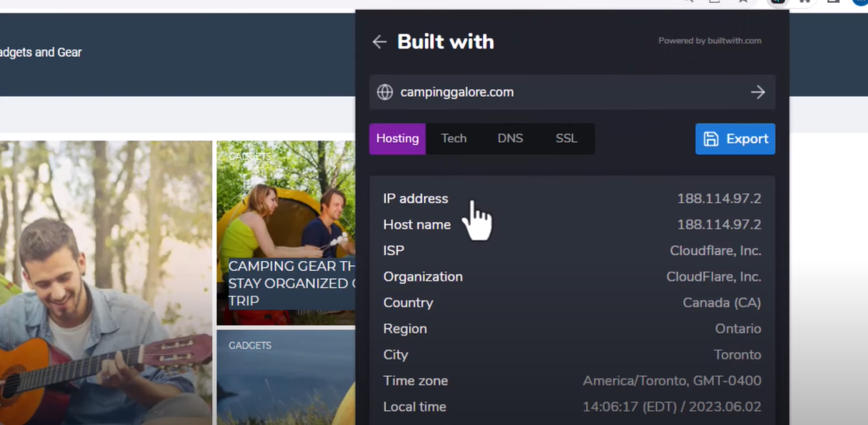
Task: Click the go arrow in the domain field
Action: pyautogui.click(x=758, y=92)
